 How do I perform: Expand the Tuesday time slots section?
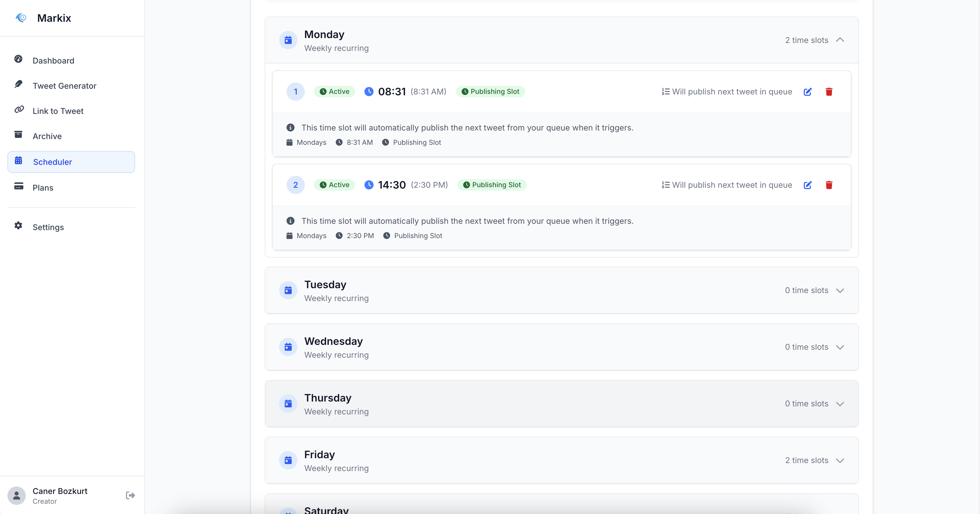pos(840,291)
